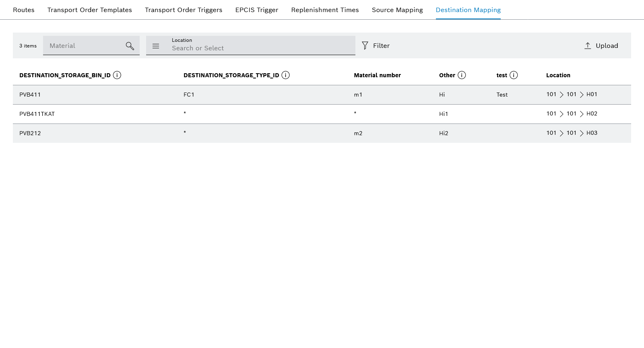
Task: Click the Hi value in PVB411 row
Action: [442, 95]
